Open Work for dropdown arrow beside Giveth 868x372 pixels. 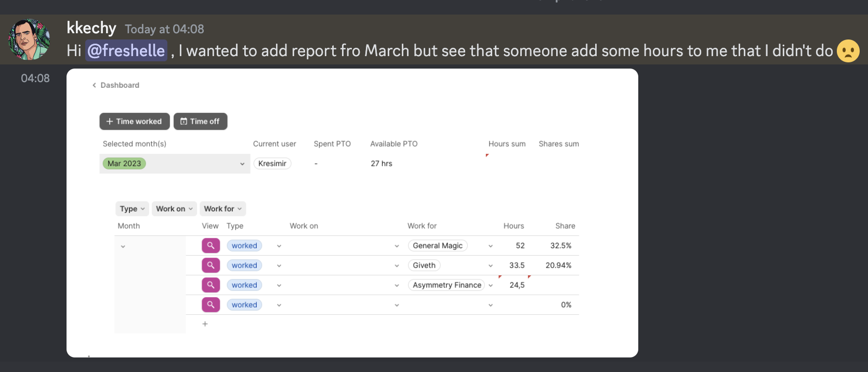[491, 266]
